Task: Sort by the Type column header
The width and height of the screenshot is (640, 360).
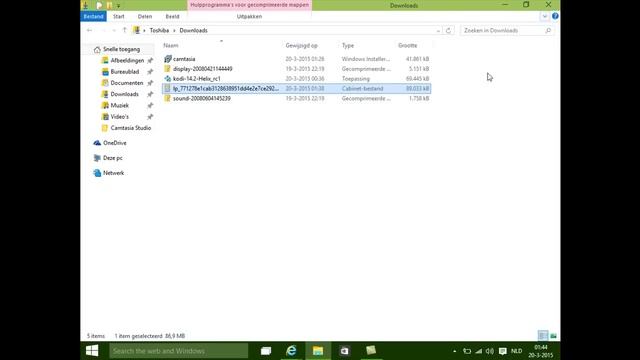Action: 348,45
